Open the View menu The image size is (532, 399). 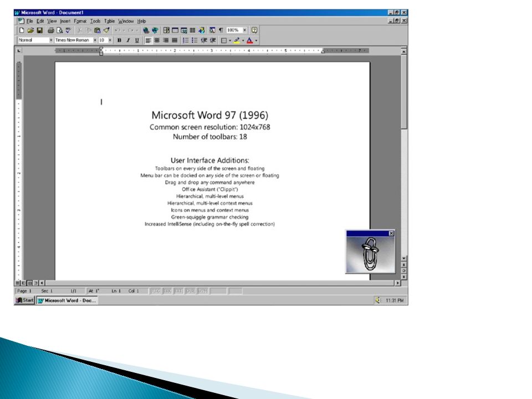pyautogui.click(x=52, y=21)
